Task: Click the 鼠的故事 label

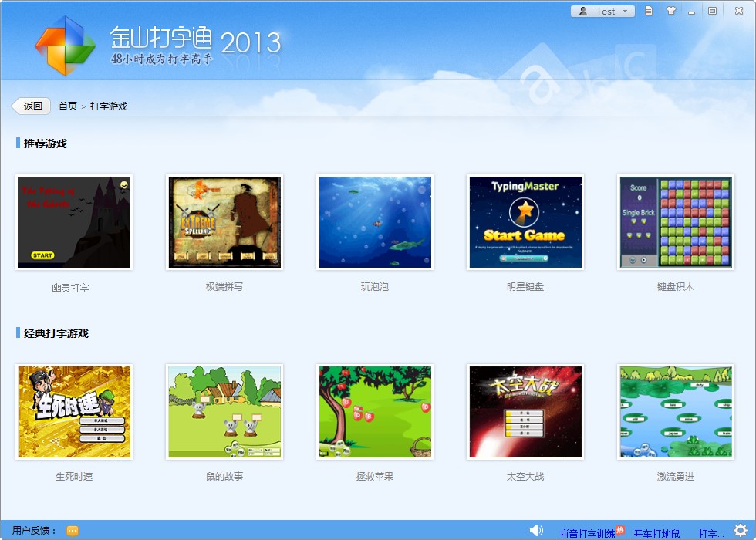Action: pos(224,477)
